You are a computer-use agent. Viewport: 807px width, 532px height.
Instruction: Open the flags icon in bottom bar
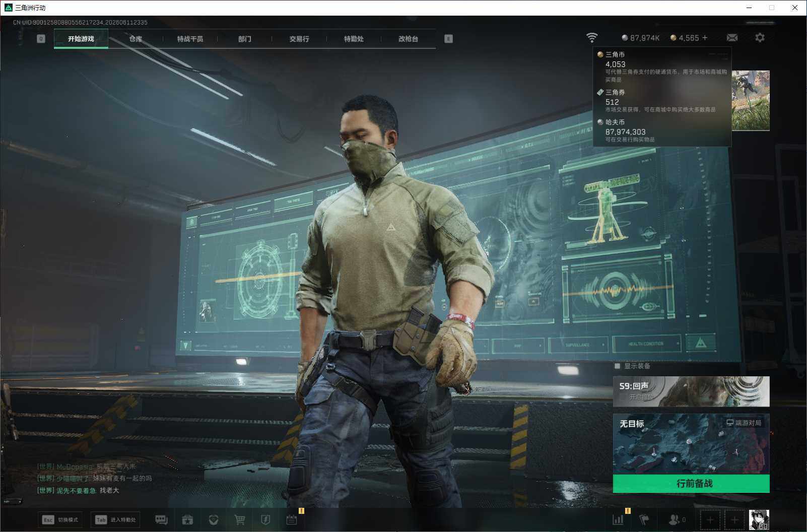coord(644,520)
